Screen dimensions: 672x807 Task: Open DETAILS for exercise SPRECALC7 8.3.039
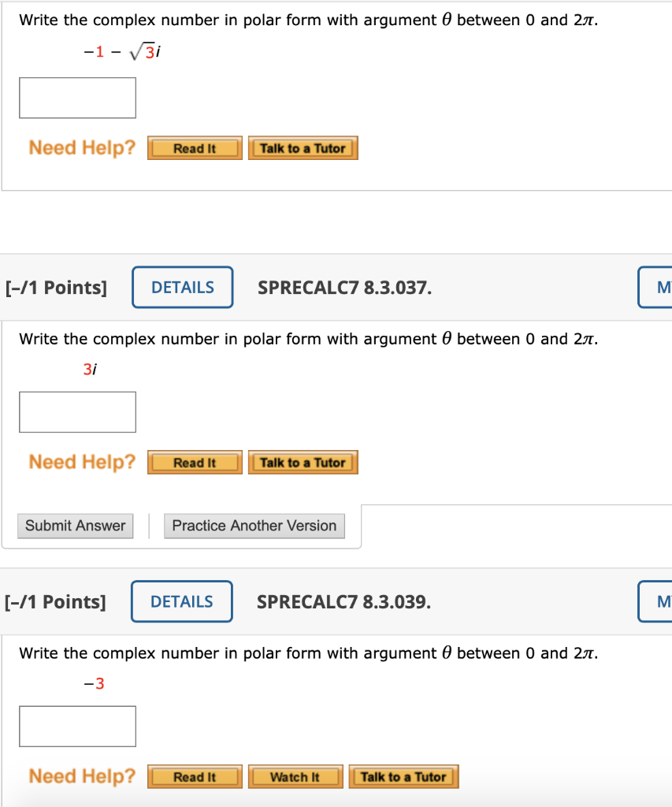(x=181, y=601)
